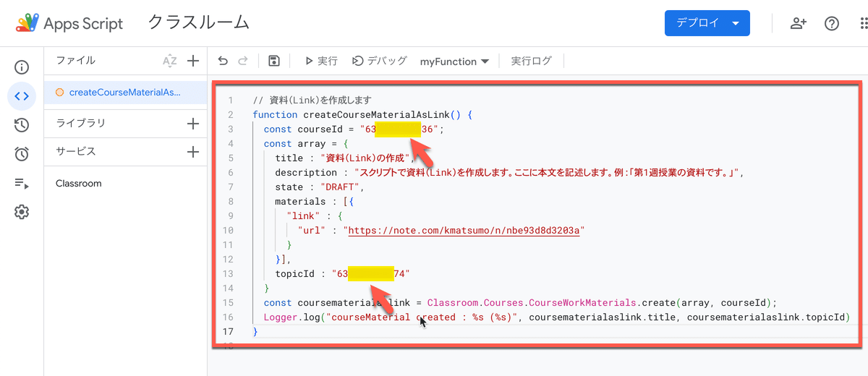The image size is (868, 376).
Task: Run the selected function (実行)
Action: click(x=320, y=61)
